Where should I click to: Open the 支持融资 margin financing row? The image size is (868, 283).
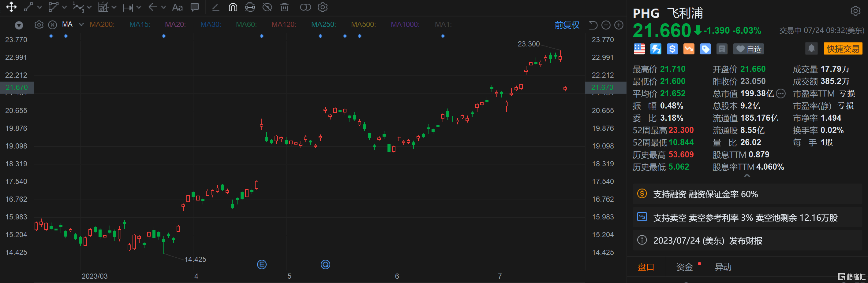[x=747, y=194]
